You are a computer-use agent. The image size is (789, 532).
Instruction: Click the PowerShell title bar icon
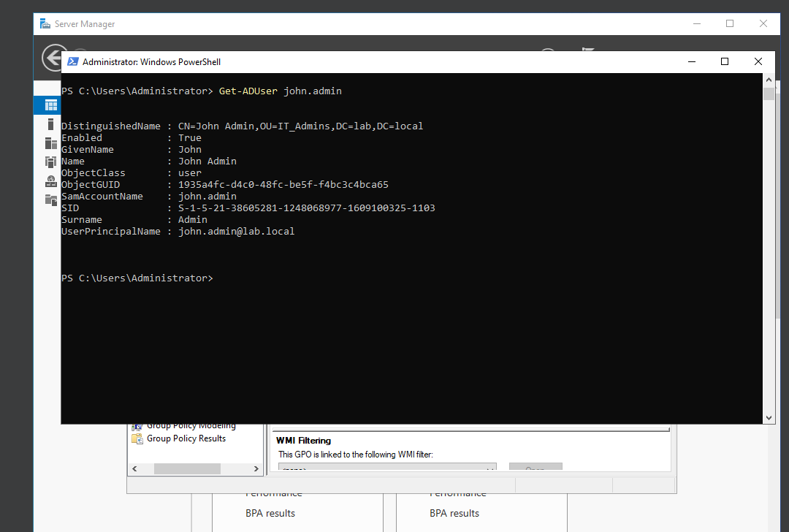pos(73,61)
